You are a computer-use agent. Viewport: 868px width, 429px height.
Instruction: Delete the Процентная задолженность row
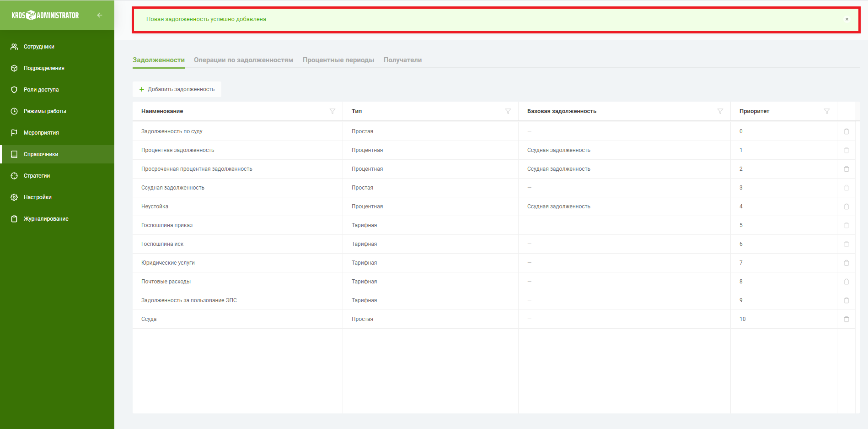click(847, 150)
